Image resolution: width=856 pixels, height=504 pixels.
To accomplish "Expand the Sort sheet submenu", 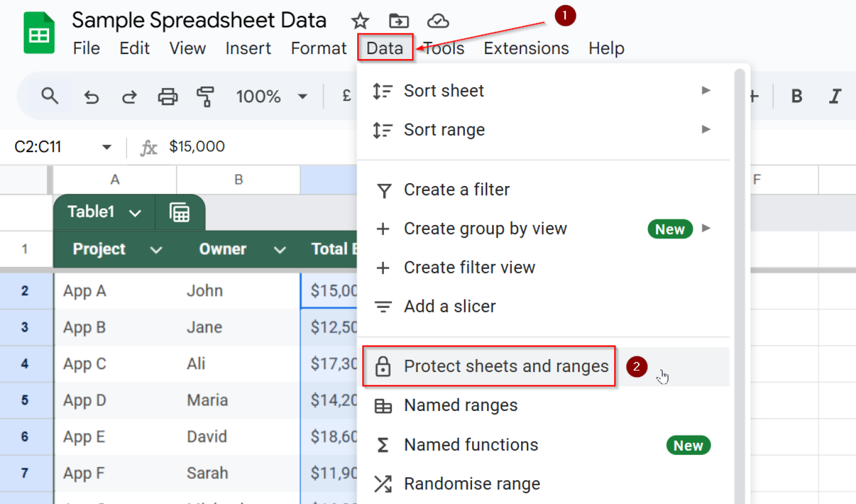I will [x=444, y=90].
